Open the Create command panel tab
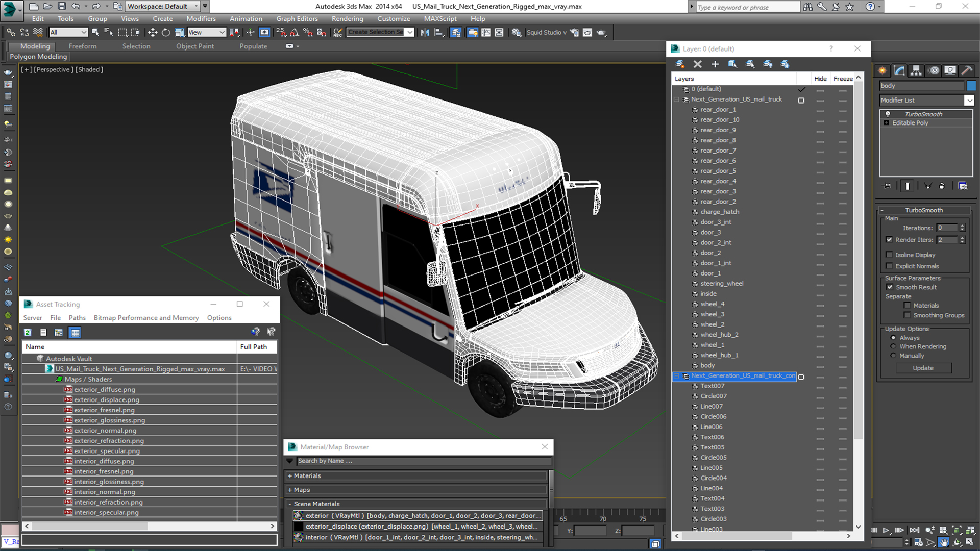Image resolution: width=980 pixels, height=551 pixels. tap(882, 70)
